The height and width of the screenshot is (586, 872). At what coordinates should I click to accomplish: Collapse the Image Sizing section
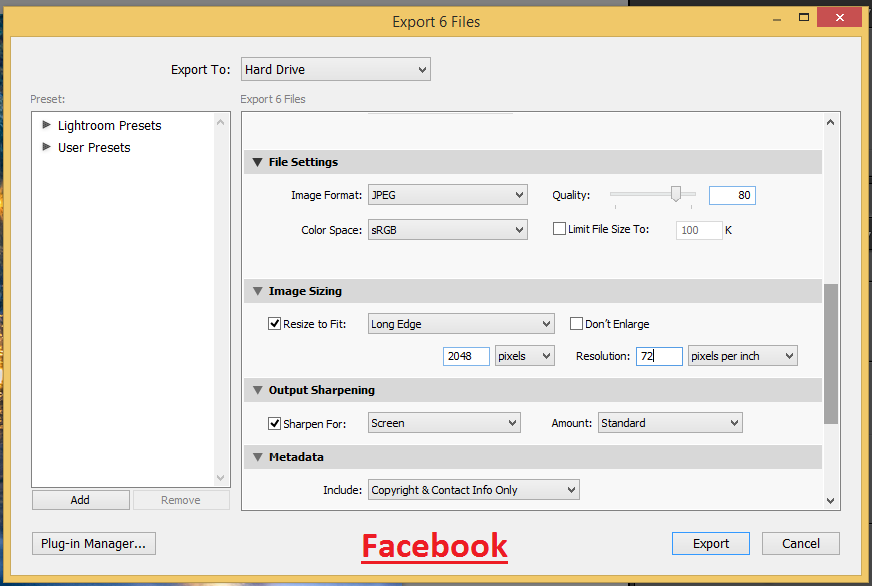click(257, 291)
